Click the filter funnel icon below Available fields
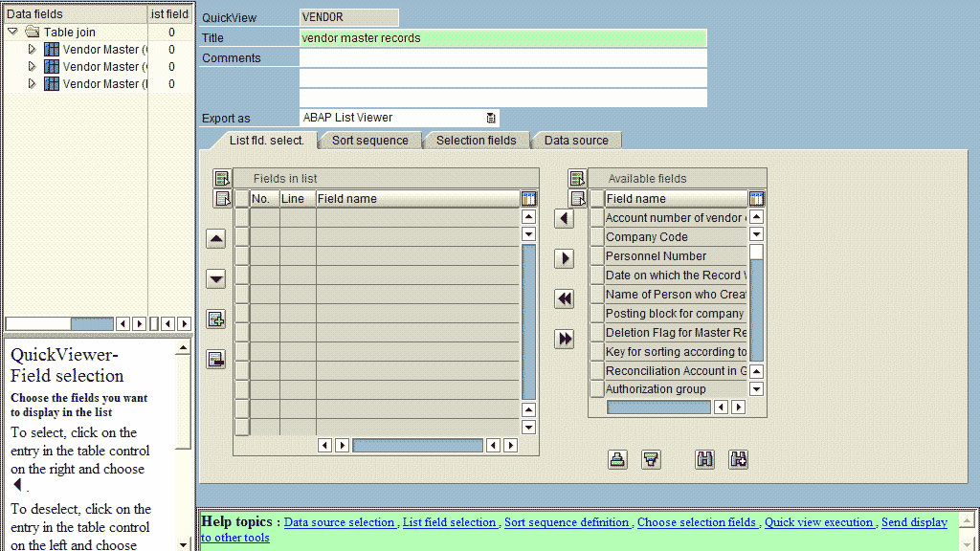The height and width of the screenshot is (551, 980). (x=651, y=459)
